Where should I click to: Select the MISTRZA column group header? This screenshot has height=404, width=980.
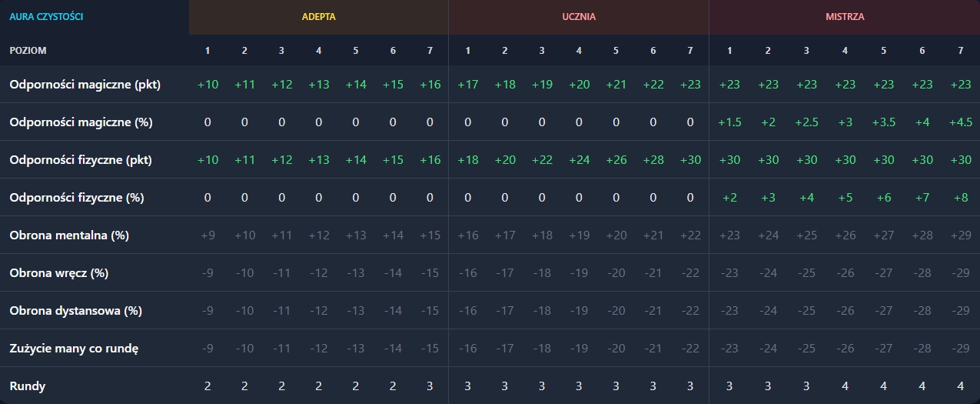pos(845,17)
